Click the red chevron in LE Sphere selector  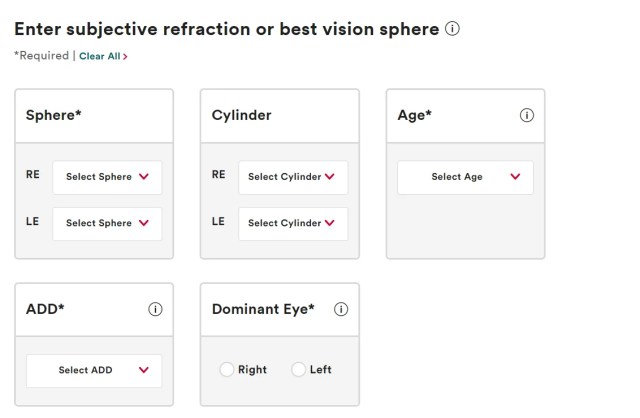coord(144,223)
